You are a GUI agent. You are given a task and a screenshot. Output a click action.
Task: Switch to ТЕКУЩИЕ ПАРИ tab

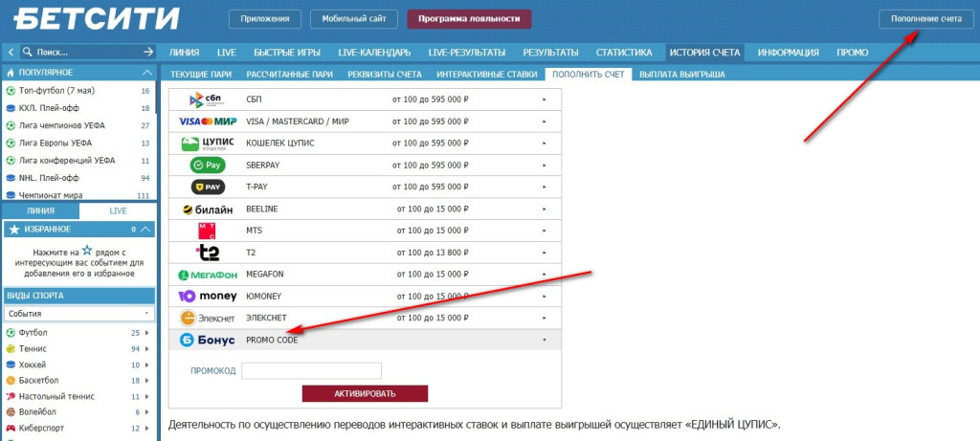tap(201, 75)
